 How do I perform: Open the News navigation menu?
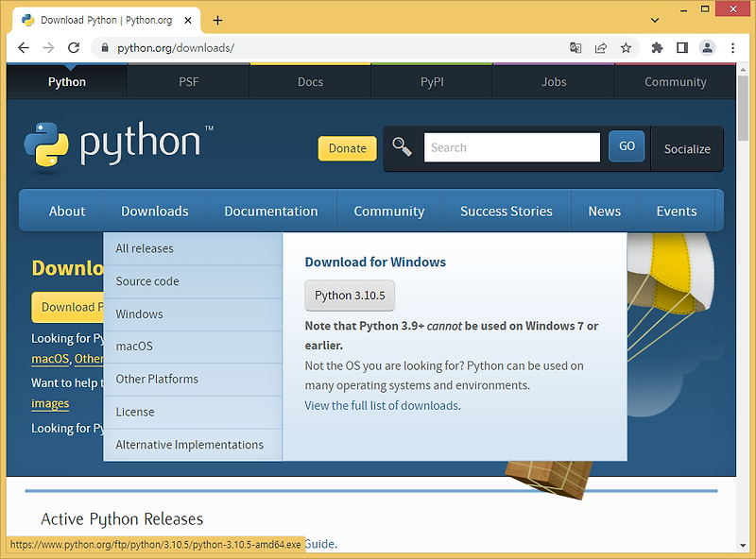tap(605, 212)
